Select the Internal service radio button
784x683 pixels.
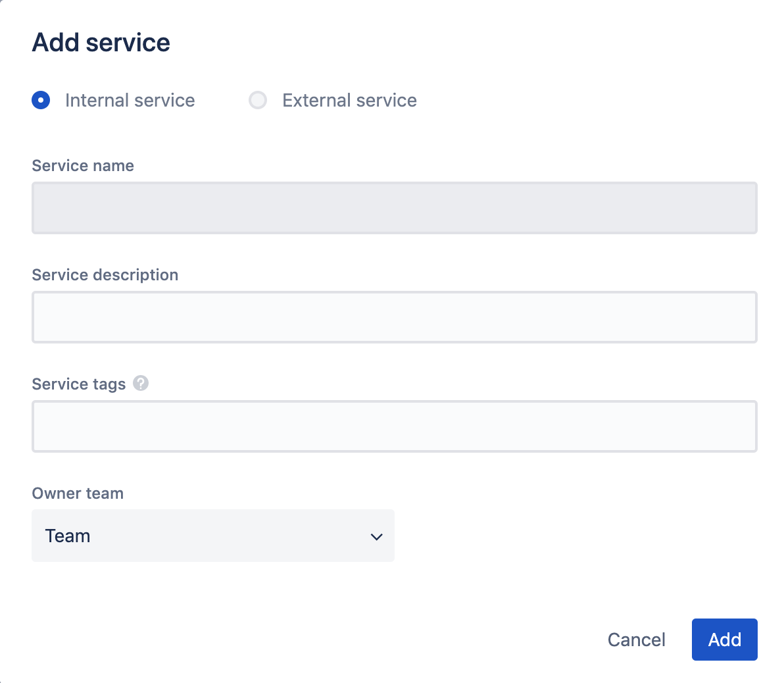pyautogui.click(x=41, y=100)
